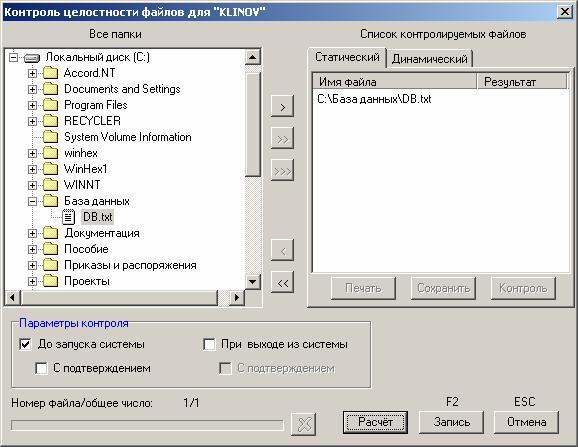Click the folder tree horizontal scrollbar thumb
This screenshot has height=447, width=578.
(x=120, y=297)
